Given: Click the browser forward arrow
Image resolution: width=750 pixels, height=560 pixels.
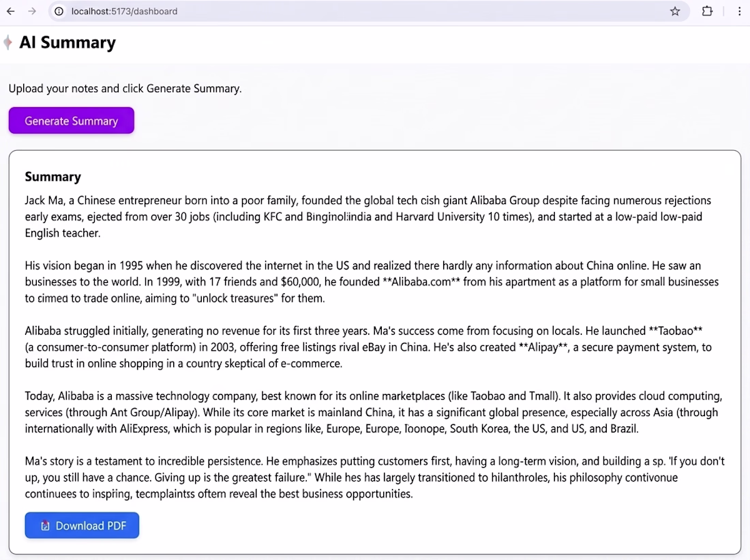Looking at the screenshot, I should coord(32,11).
